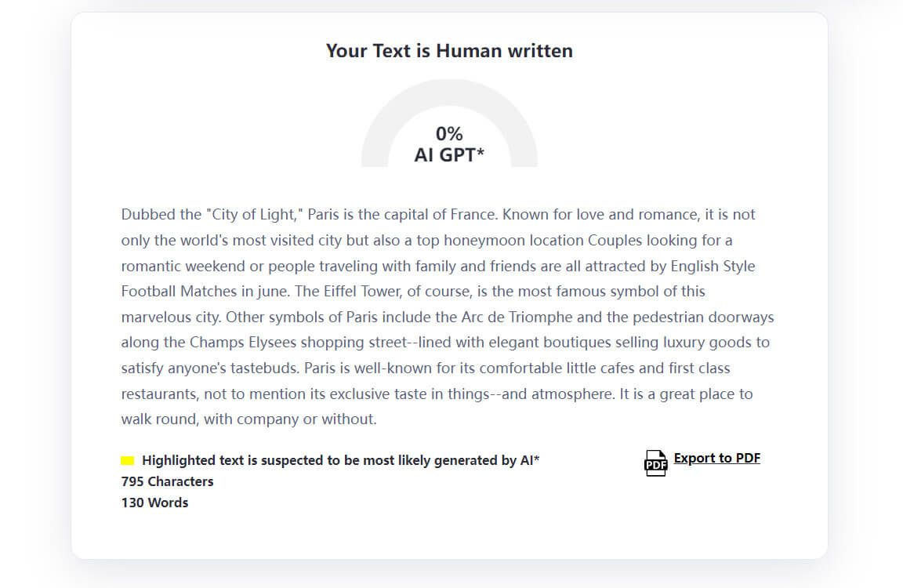Click the "795 Characters" count

click(167, 481)
